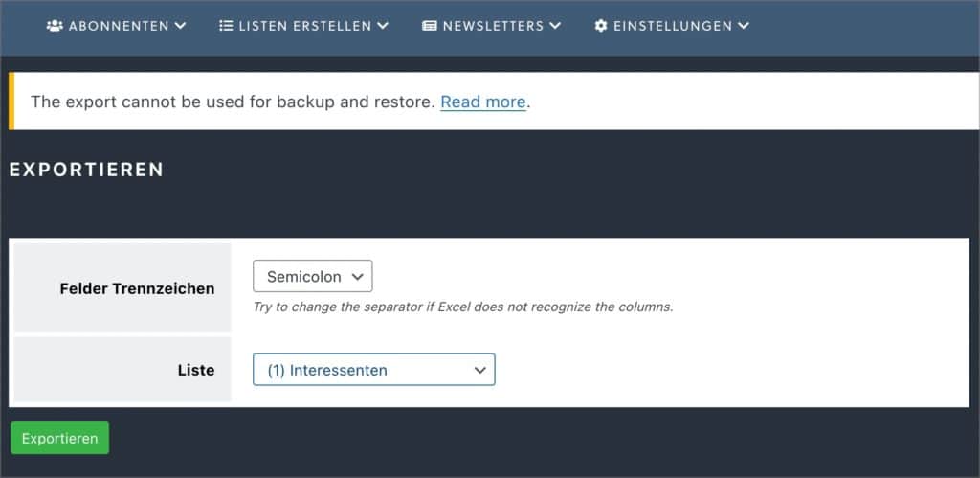This screenshot has width=980, height=478.
Task: Click the Newsletters envelope icon
Action: tap(430, 26)
